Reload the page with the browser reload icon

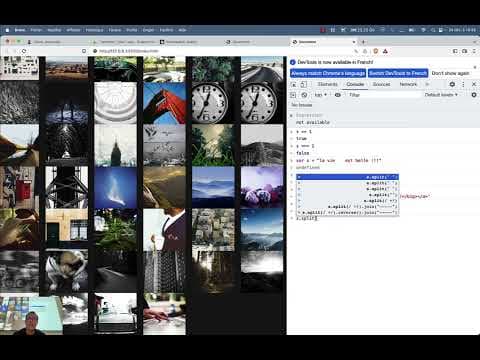[x=24, y=51]
